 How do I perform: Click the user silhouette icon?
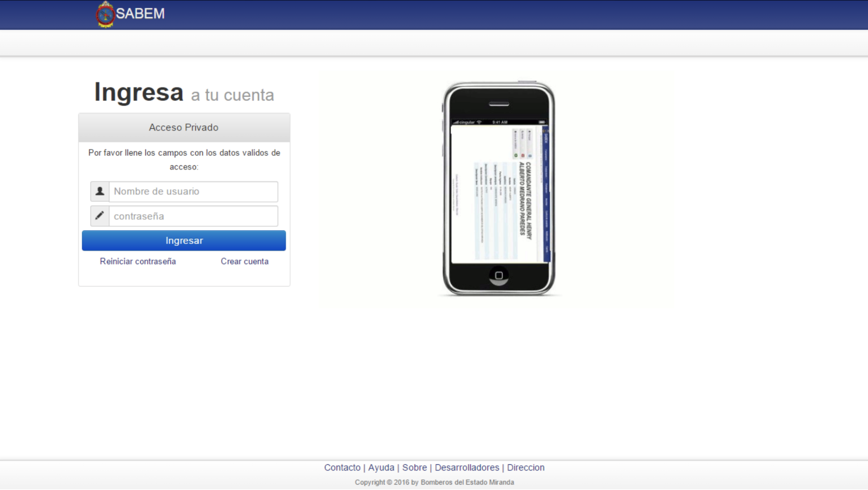click(x=100, y=191)
